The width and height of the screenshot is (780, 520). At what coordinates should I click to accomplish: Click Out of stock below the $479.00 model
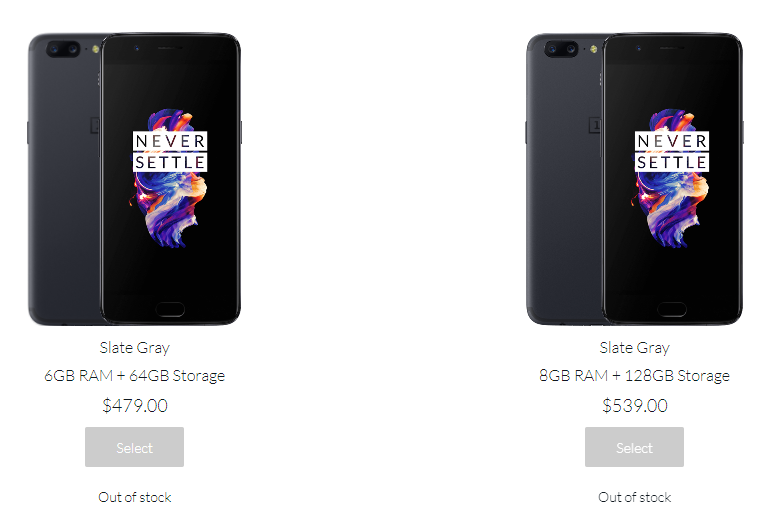click(x=134, y=497)
